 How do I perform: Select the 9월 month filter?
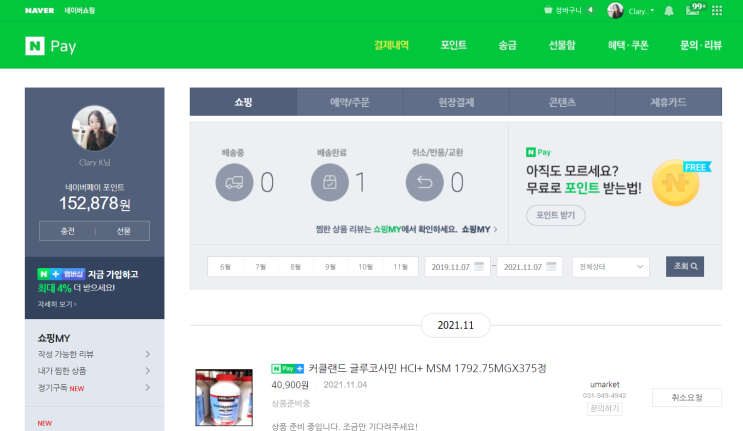pos(330,267)
